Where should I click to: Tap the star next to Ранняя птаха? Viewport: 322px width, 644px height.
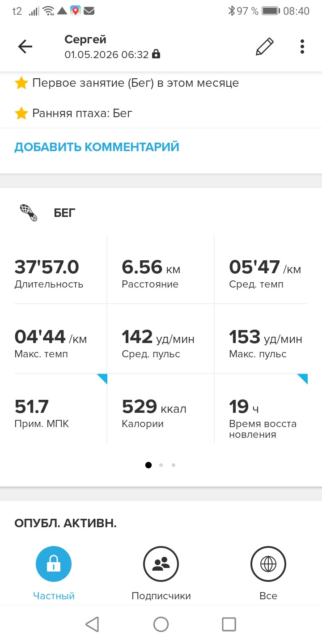[21, 114]
